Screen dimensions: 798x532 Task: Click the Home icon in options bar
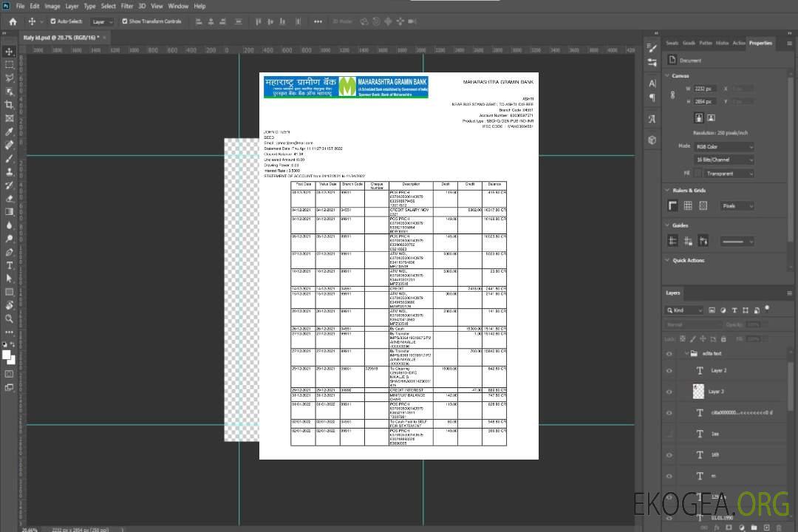click(13, 21)
